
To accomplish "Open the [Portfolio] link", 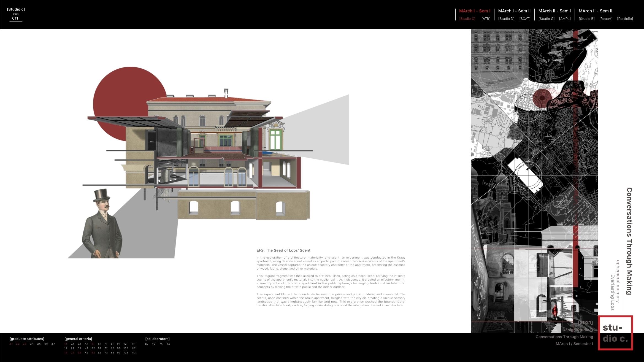I will 625,19.
